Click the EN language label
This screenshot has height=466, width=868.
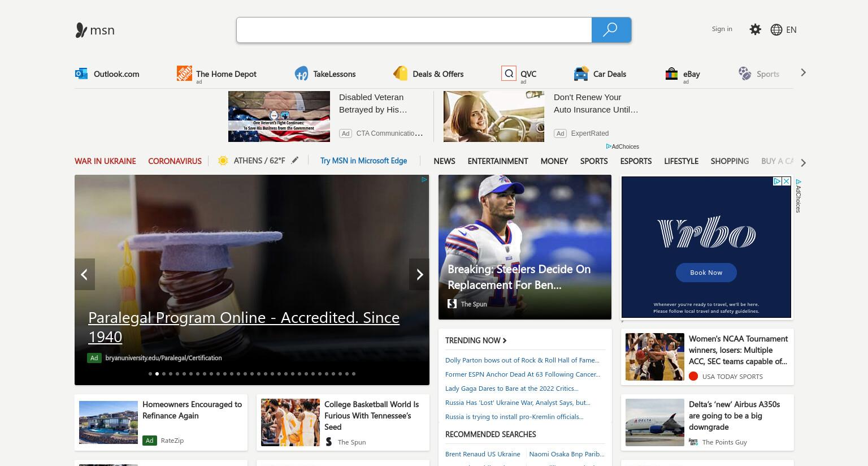(791, 30)
